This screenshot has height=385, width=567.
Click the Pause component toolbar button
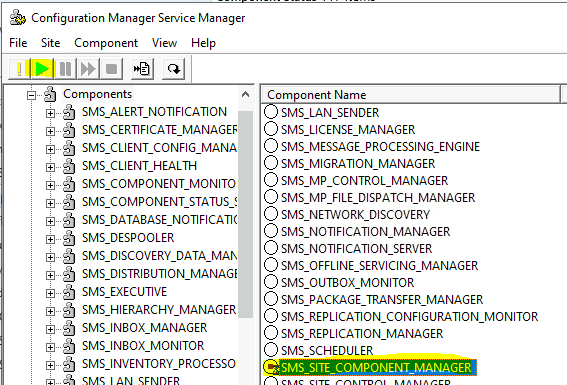[x=65, y=69]
